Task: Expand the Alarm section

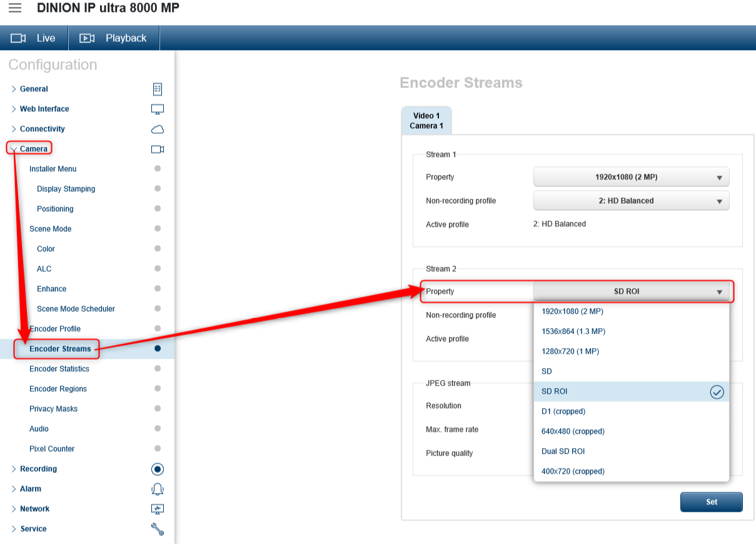Action: [14, 489]
